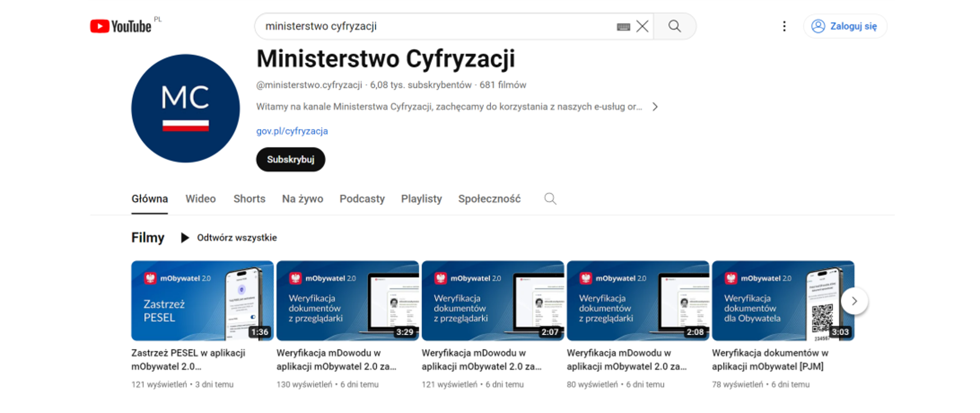Click the @ministerstwo.cyfryzacji handle text
980x413 pixels.
coord(309,85)
